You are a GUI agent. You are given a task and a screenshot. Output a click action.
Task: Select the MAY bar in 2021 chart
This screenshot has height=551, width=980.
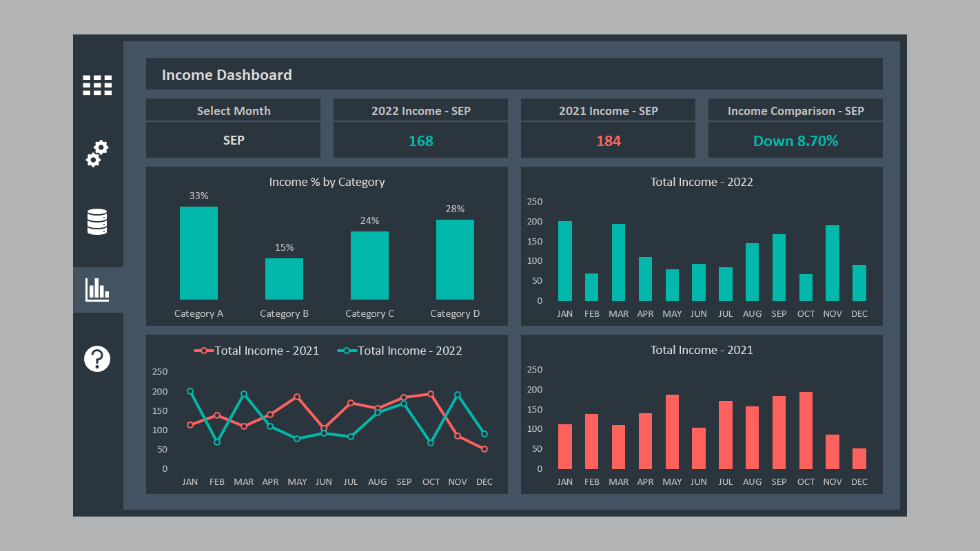(672, 432)
